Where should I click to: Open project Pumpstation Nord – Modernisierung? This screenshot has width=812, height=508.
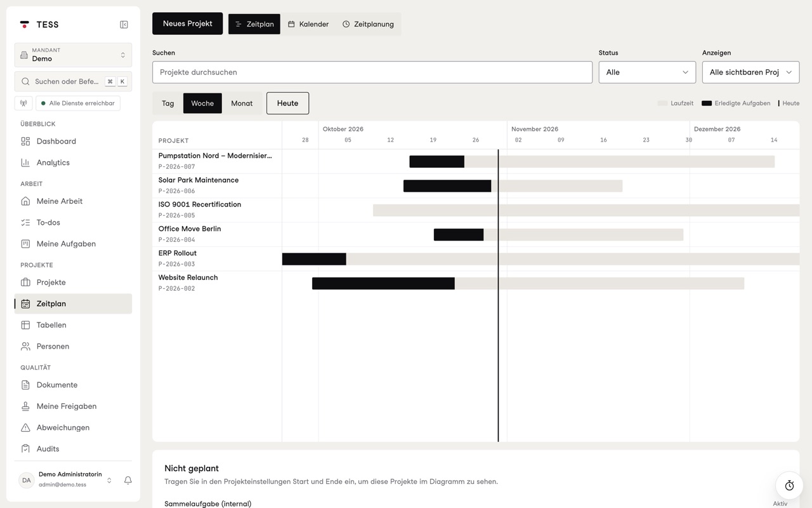click(x=215, y=156)
